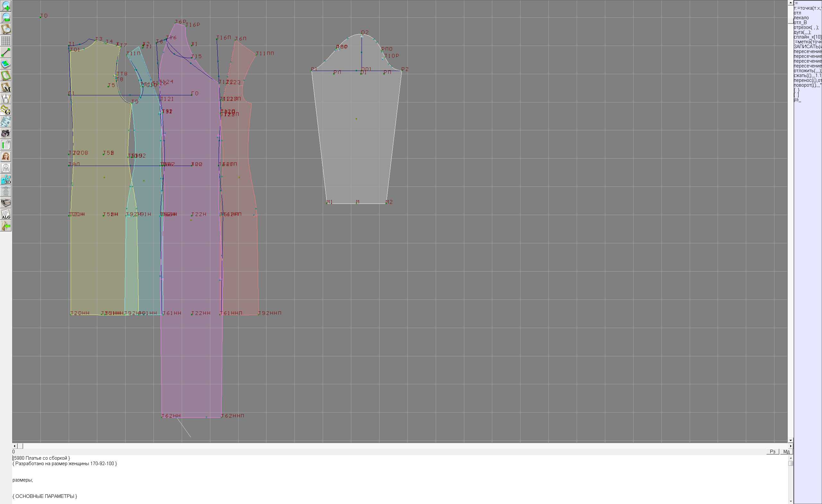Open the 3D view icon
The height and width of the screenshot is (504, 822).
[x=6, y=180]
